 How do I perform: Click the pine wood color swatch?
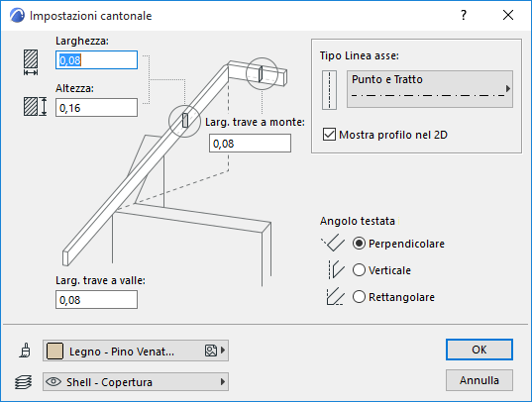[54, 351]
